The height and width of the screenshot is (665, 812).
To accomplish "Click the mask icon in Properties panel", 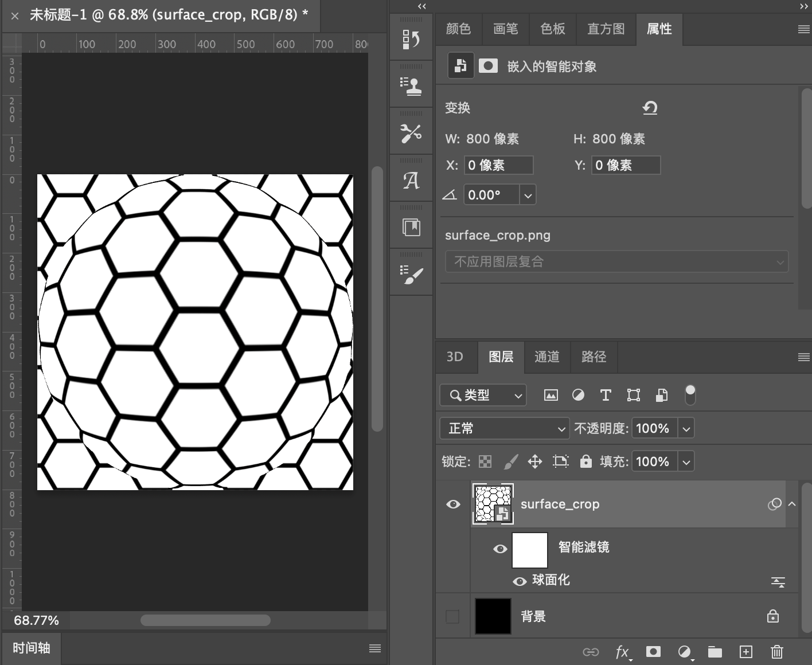I will tap(488, 66).
